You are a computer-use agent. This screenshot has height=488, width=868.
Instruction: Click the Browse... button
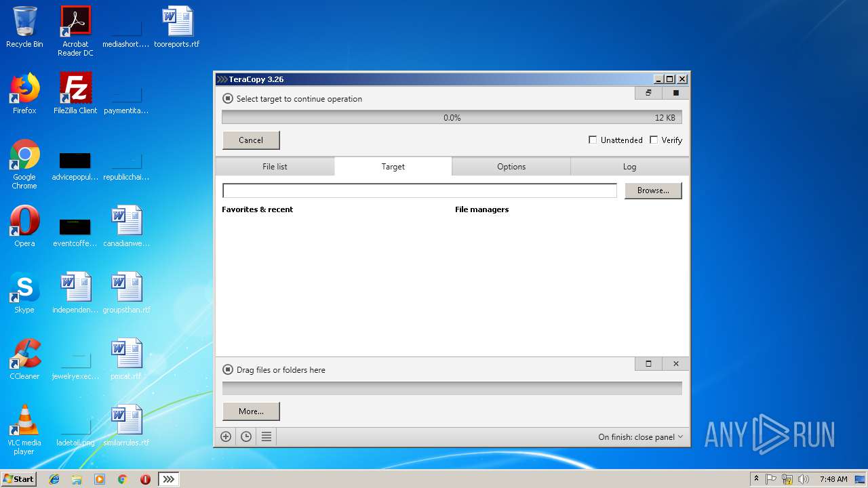pyautogui.click(x=653, y=190)
